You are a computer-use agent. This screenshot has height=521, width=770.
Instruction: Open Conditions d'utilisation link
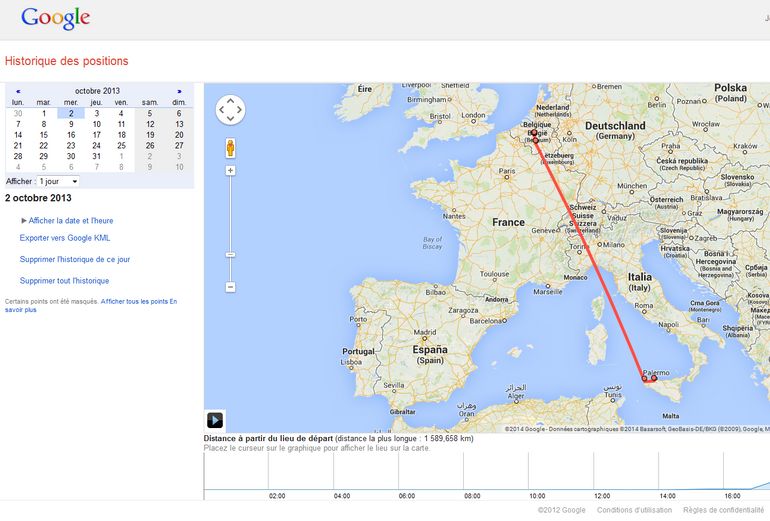tap(634, 510)
